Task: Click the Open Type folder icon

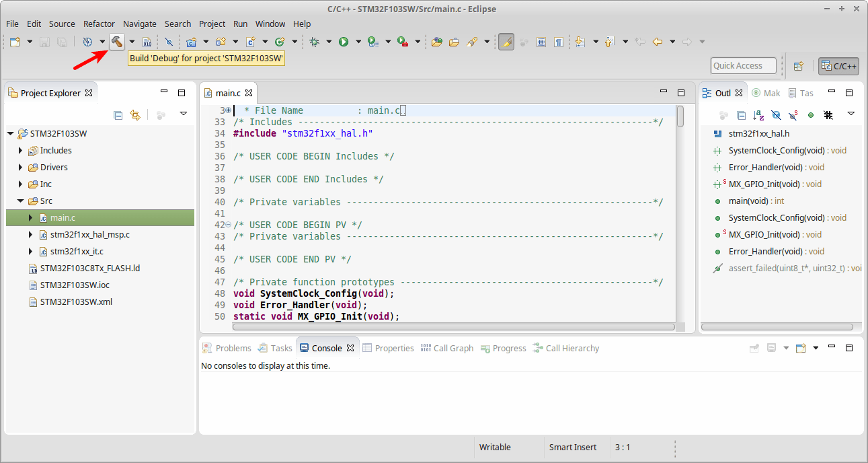Action: (x=454, y=42)
